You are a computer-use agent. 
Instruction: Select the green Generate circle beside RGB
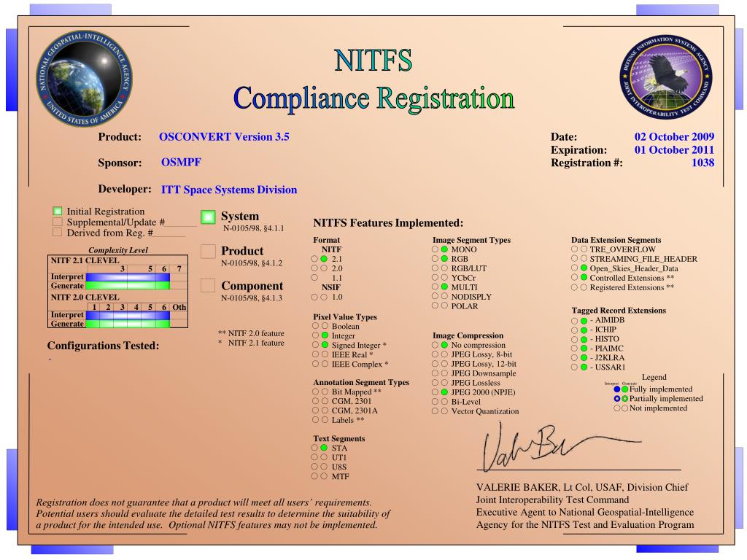pos(444,259)
